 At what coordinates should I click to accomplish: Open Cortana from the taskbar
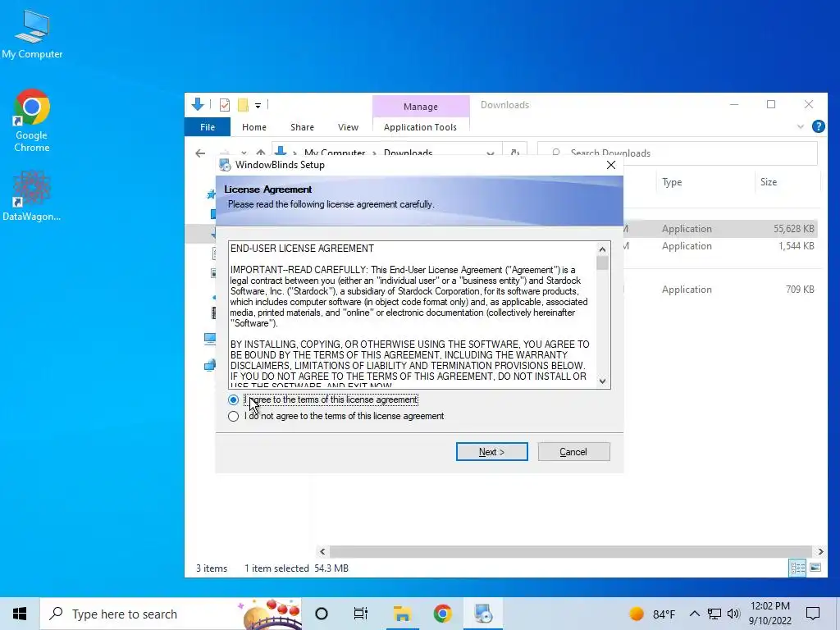click(x=322, y=614)
